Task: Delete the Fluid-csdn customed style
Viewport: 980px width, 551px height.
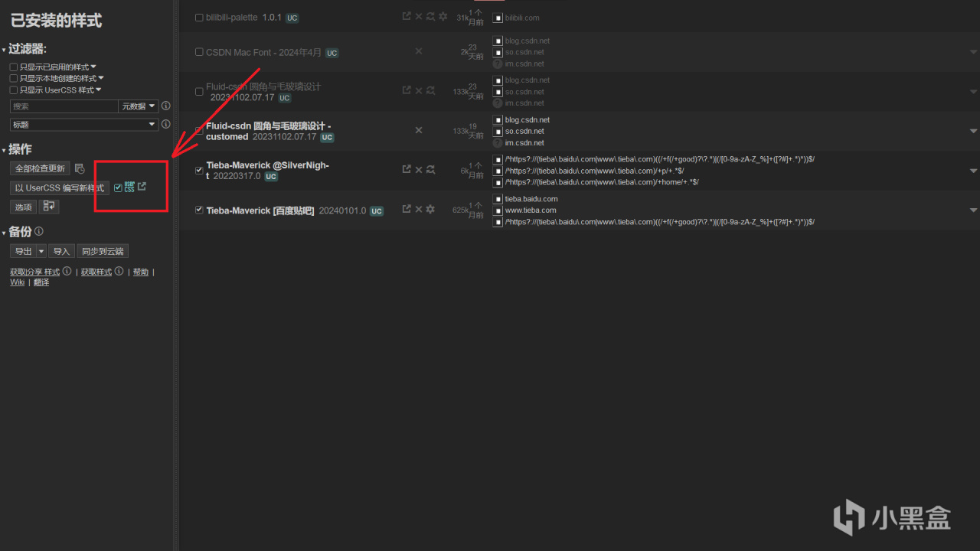Action: pyautogui.click(x=419, y=130)
